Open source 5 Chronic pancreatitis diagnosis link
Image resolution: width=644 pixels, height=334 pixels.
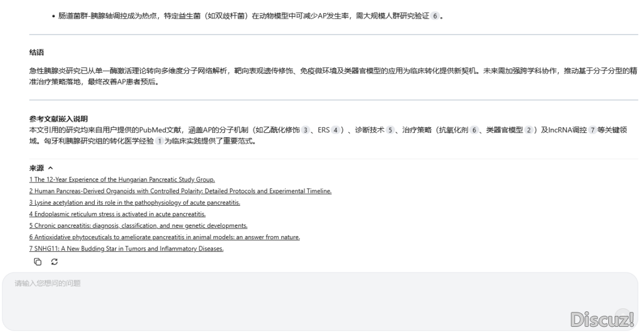tap(138, 225)
